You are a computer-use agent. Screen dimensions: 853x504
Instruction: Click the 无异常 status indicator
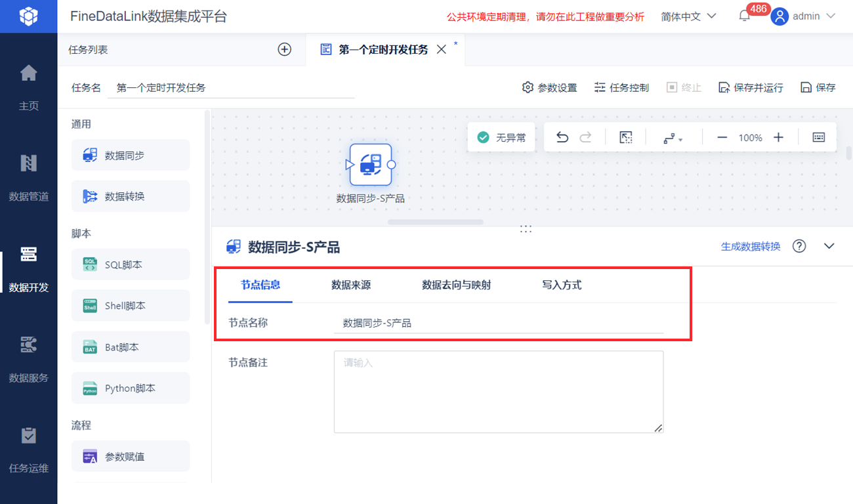coord(501,137)
